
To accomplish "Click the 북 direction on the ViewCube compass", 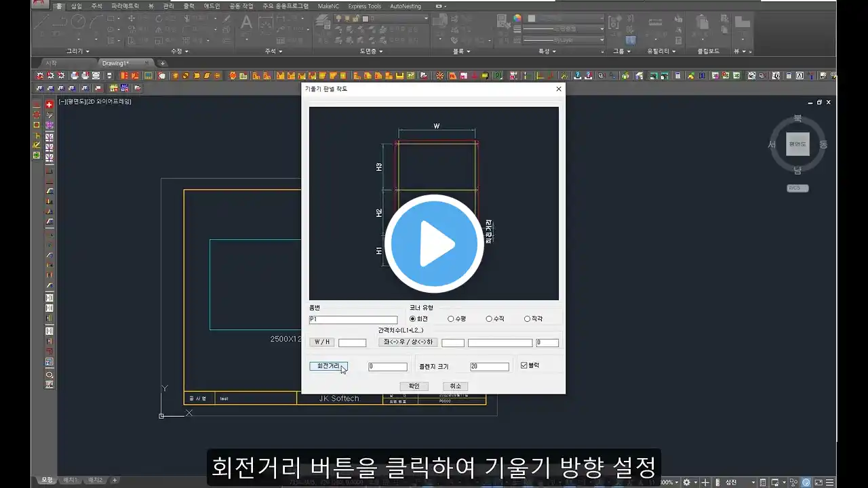I will 797,119.
